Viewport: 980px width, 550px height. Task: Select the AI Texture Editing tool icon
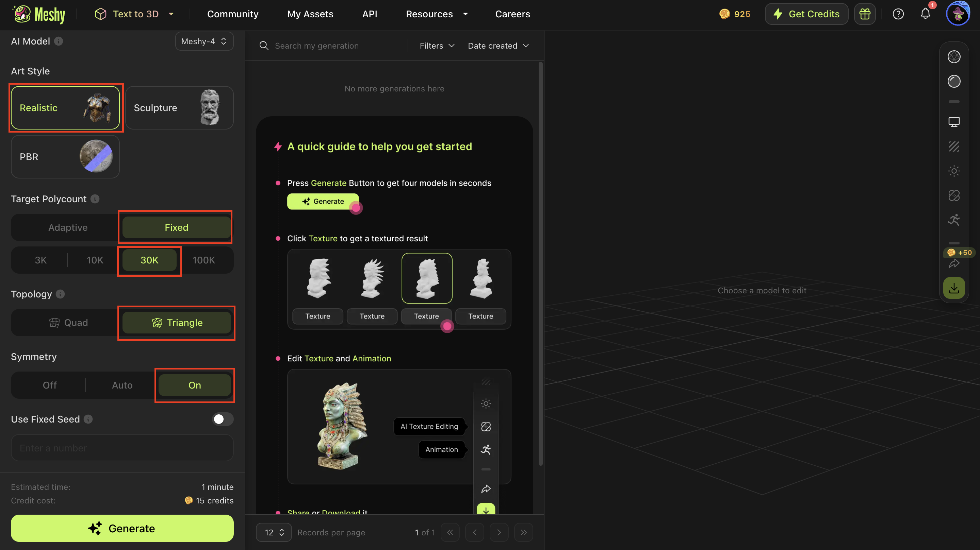coord(954,195)
